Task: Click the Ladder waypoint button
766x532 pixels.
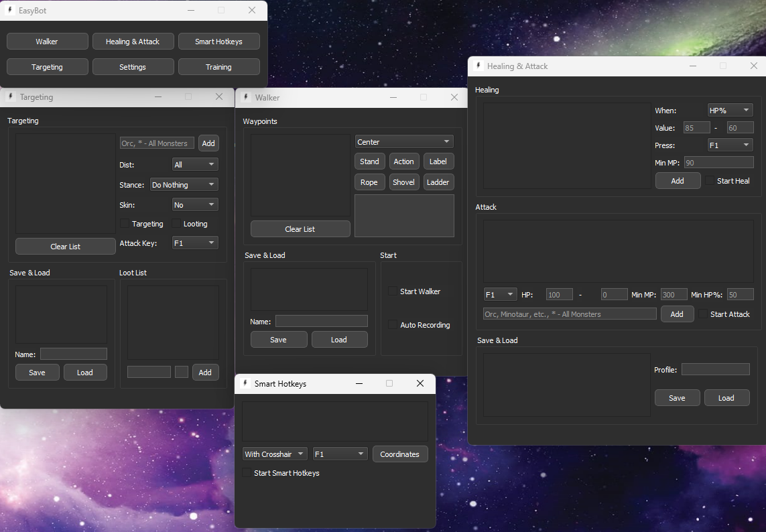Action: click(438, 182)
